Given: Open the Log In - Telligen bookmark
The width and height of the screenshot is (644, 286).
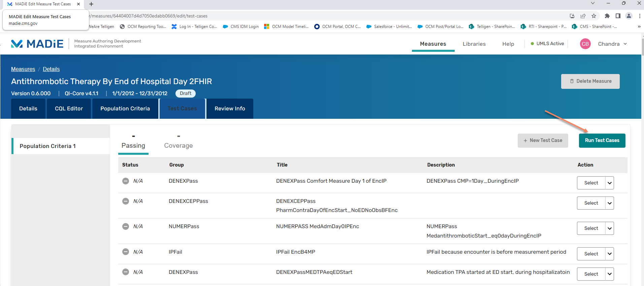Looking at the screenshot, I should point(194,27).
